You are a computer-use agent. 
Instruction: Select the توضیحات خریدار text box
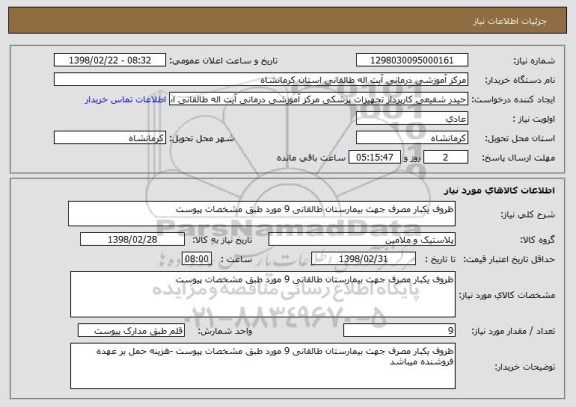click(263, 366)
